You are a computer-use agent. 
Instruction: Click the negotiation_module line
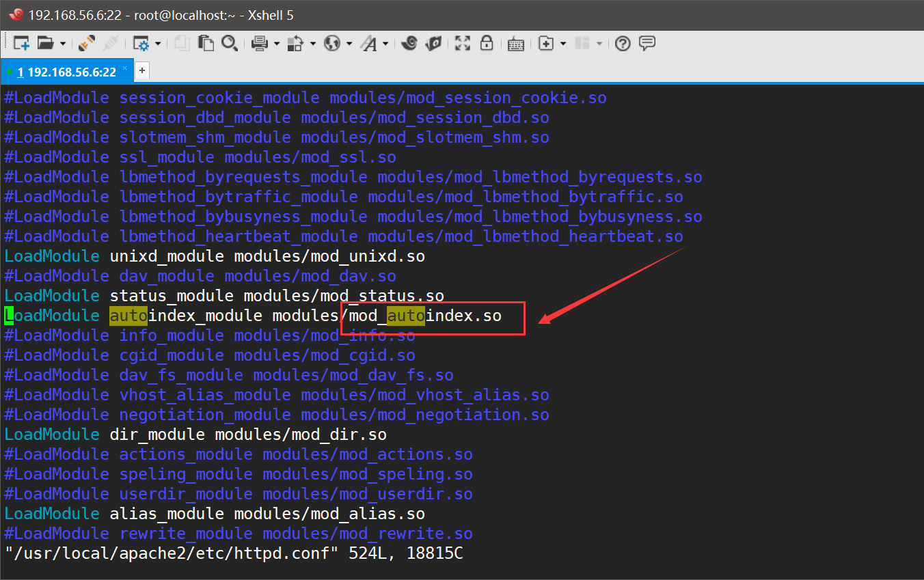(277, 415)
